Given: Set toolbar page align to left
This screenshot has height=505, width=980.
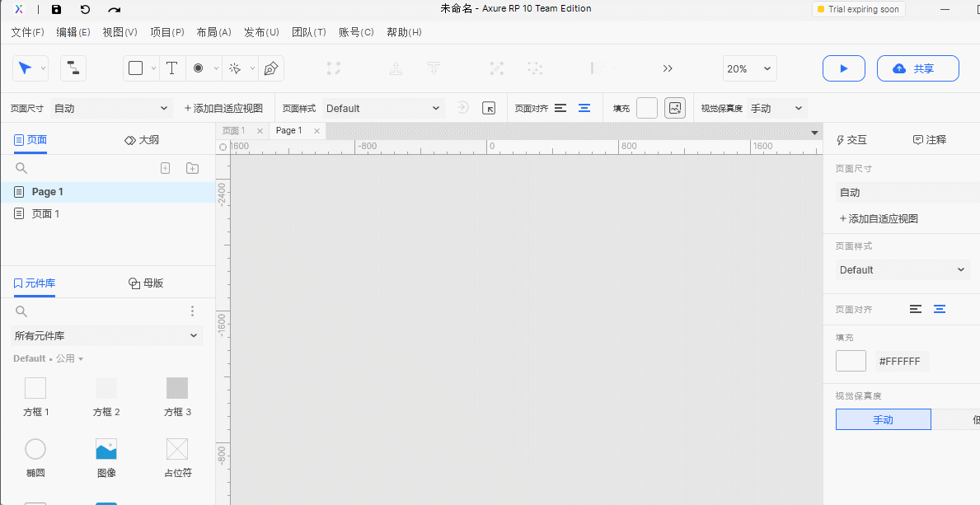Looking at the screenshot, I should coord(560,108).
